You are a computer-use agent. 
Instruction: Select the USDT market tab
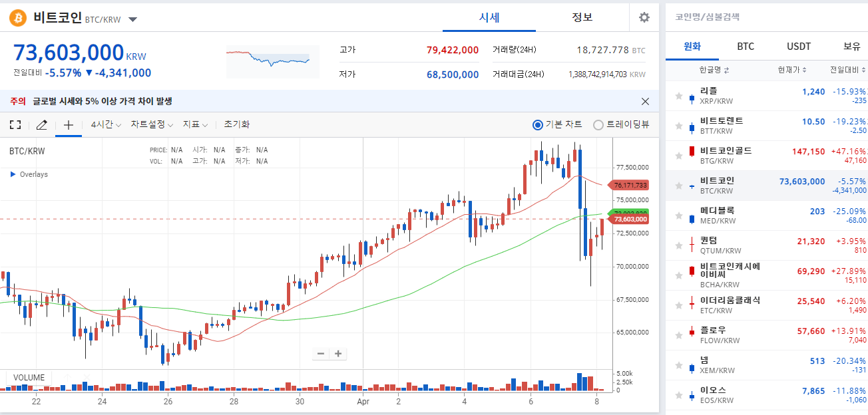(x=799, y=47)
